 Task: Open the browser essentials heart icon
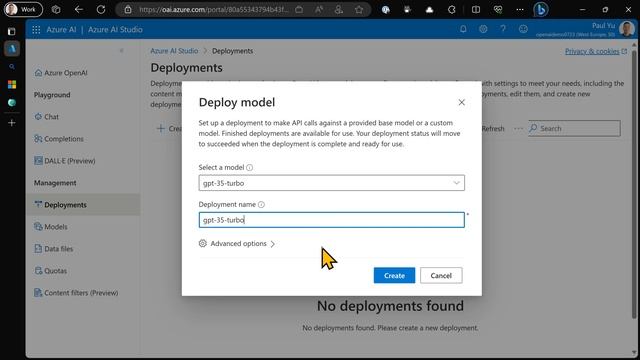498,9
